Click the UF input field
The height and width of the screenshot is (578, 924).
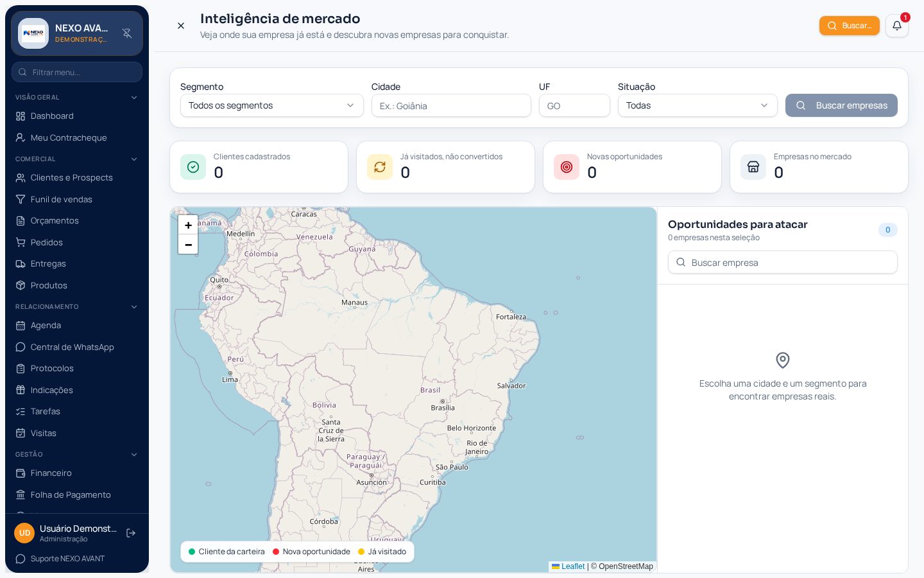574,105
